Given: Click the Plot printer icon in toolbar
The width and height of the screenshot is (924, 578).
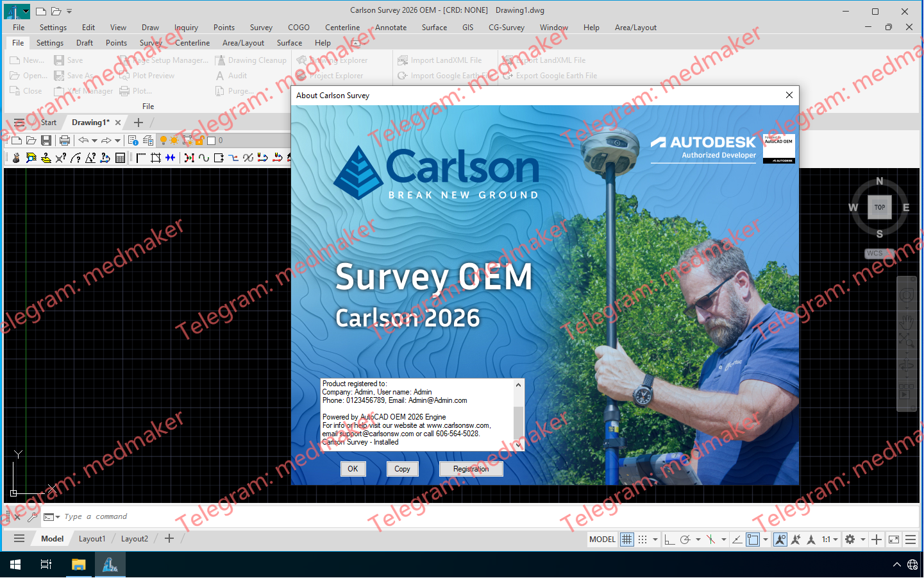Looking at the screenshot, I should pos(64,140).
